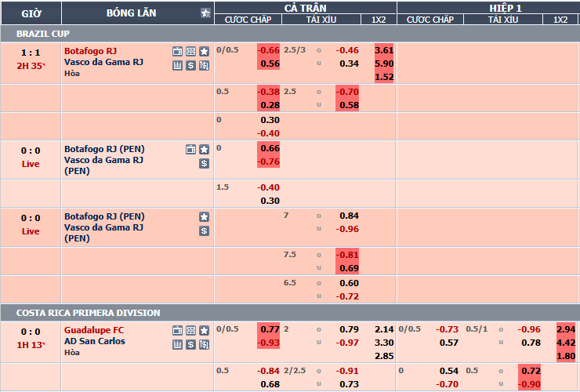Bet draw at 1.52 in Brazil Cup
This screenshot has height=392, width=580.
tap(384, 77)
